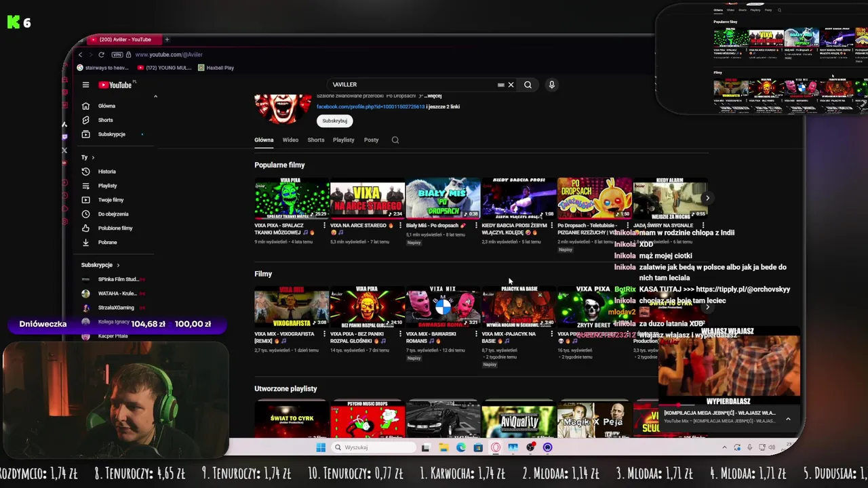Play VIXA MIX - BAWARSKI ROMANS thumbnail
This screenshot has height=488, width=868.
tap(443, 307)
